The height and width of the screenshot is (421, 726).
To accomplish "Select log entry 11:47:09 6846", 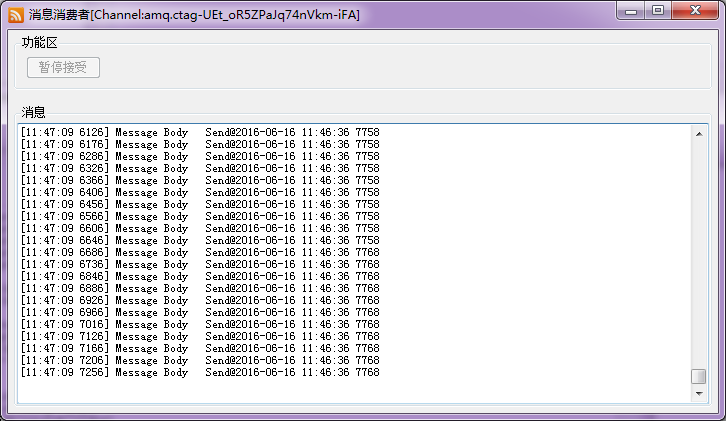I will 200,276.
